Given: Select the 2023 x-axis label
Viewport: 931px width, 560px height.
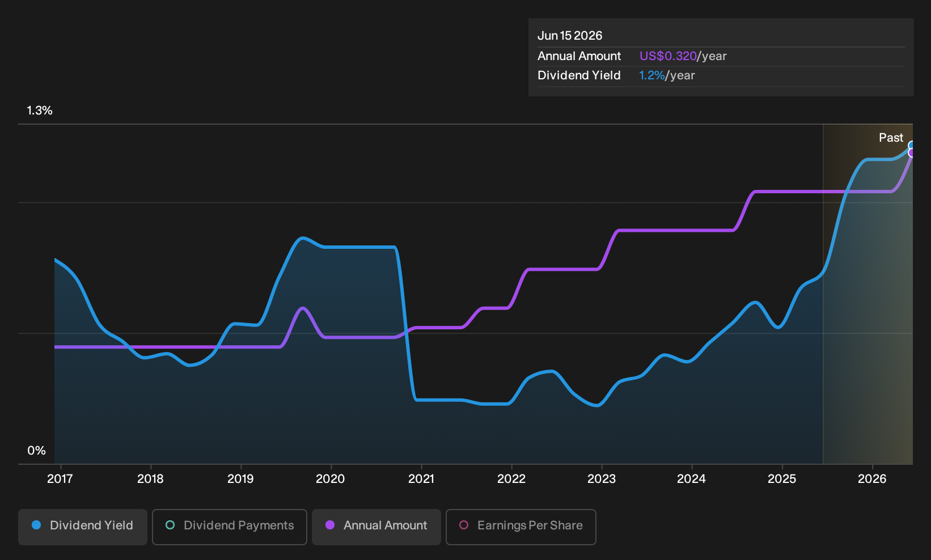Looking at the screenshot, I should 602,479.
